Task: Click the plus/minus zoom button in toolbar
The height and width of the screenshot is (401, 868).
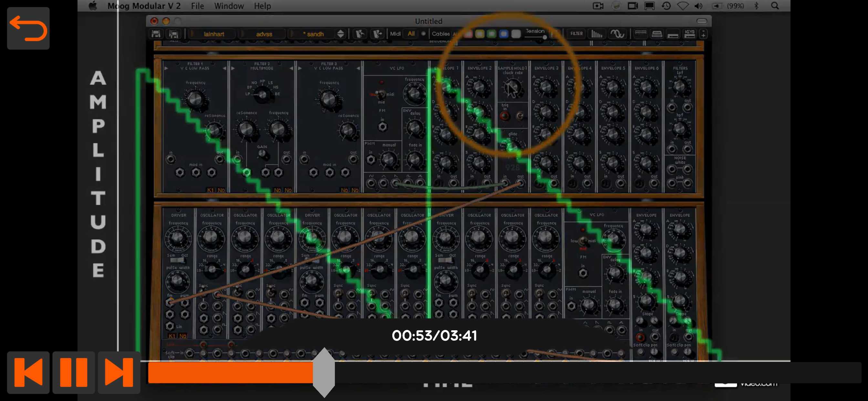Action: point(704,34)
